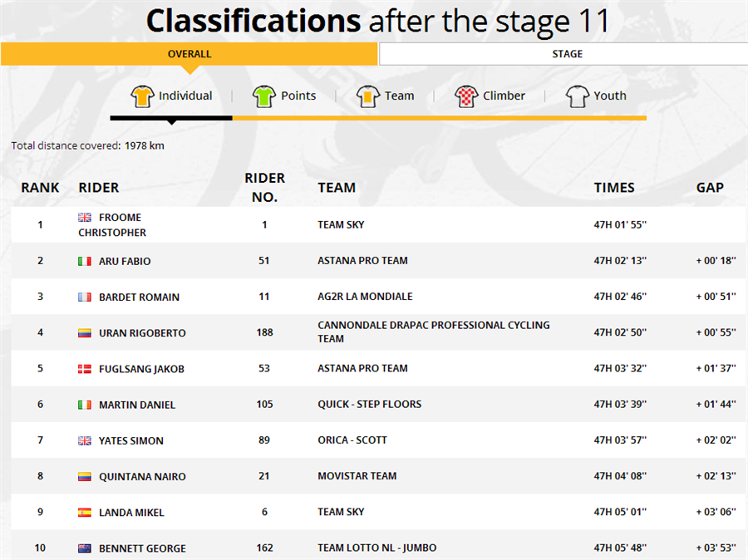Click the Spanish flag beside Landa Mikel
748x560 pixels.
click(x=85, y=513)
